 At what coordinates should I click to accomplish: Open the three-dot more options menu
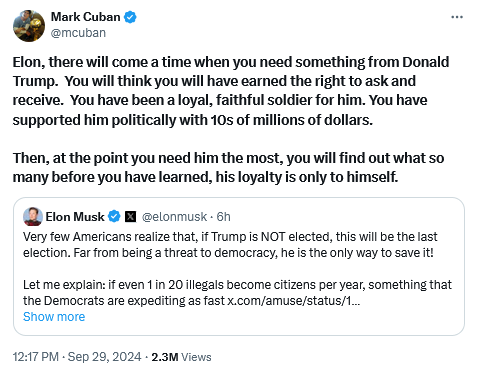[x=457, y=17]
